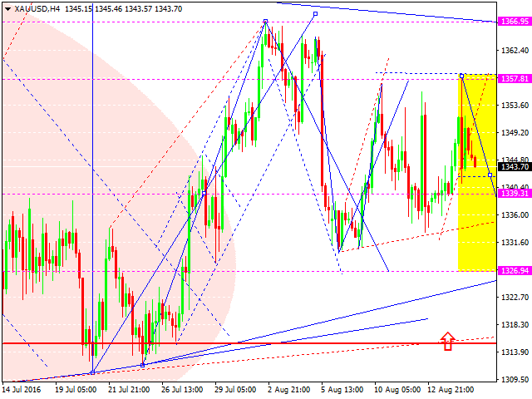Click the 10 Aug 05:00 time label
Viewport: 532px width, 399px height.
397,390
